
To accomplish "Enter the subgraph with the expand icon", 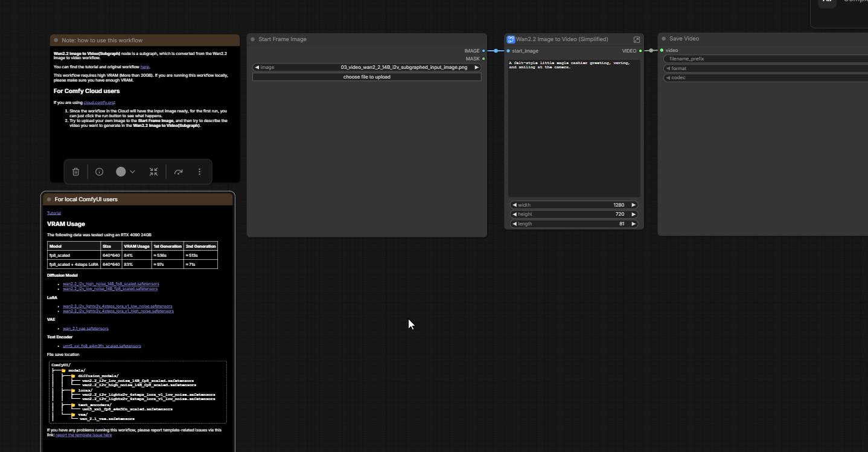I will coord(636,39).
